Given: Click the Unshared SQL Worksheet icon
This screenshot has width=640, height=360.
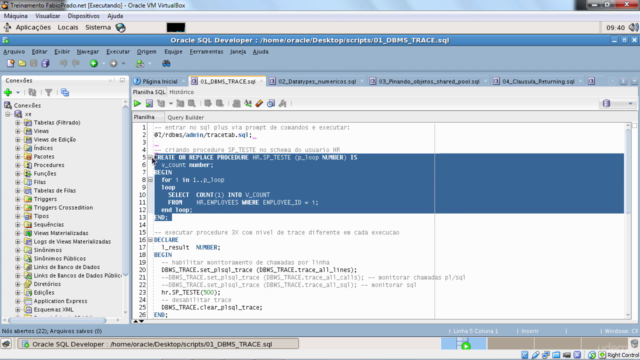Looking at the screenshot, I should 236,103.
